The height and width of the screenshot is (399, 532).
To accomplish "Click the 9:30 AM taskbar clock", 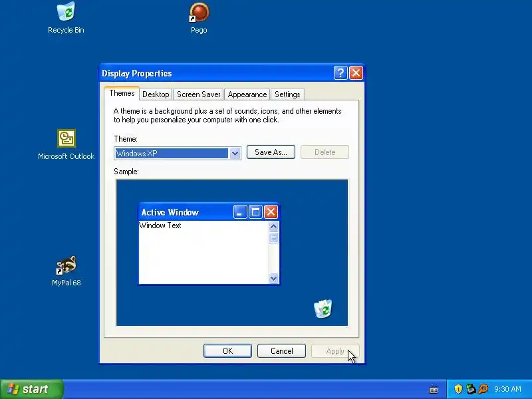I will [x=507, y=389].
